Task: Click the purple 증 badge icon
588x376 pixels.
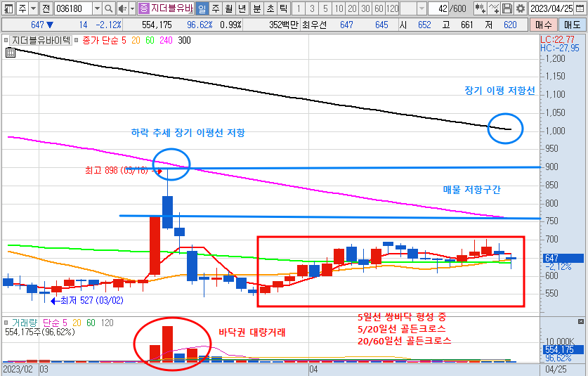Action: click(143, 8)
